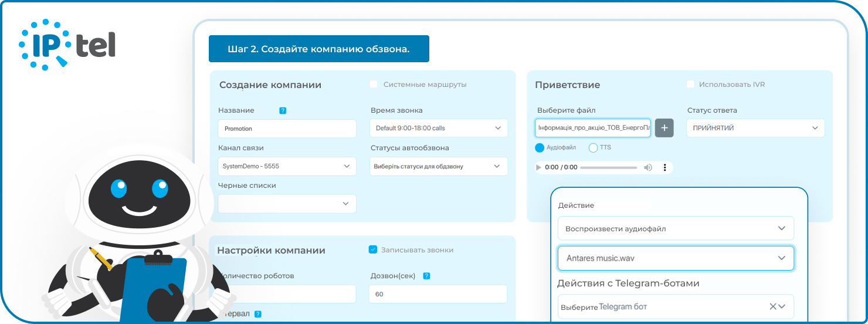
Task: Click the Шаг 2 create campaign button
Action: [318, 49]
